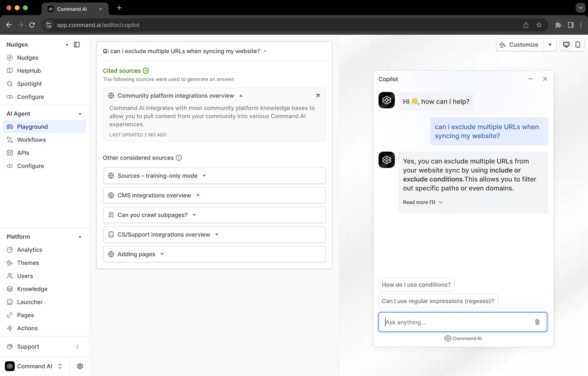Screen dimensions: 588x376
Task: Open the browser three-dot menu
Action: [x=581, y=25]
